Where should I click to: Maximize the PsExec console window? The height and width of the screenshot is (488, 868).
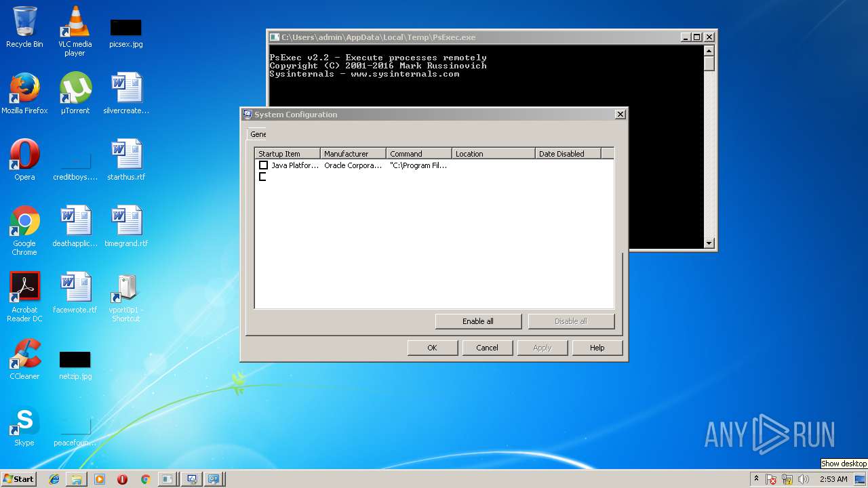click(696, 37)
